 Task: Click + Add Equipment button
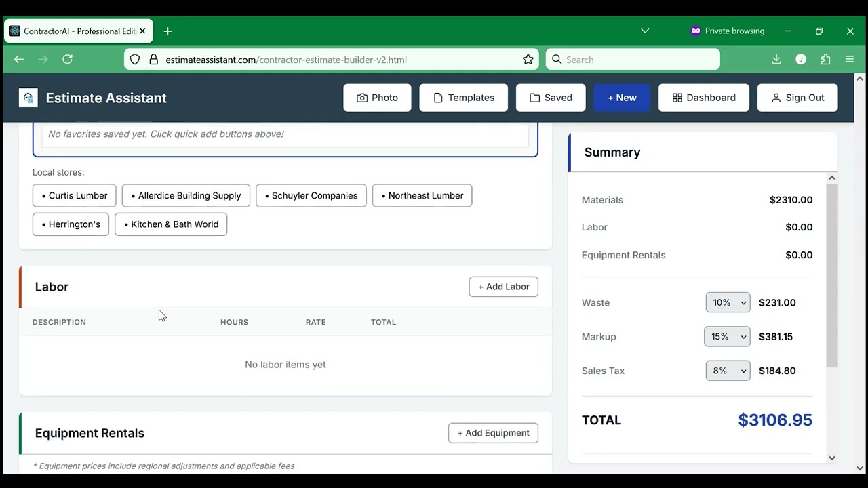tap(493, 433)
